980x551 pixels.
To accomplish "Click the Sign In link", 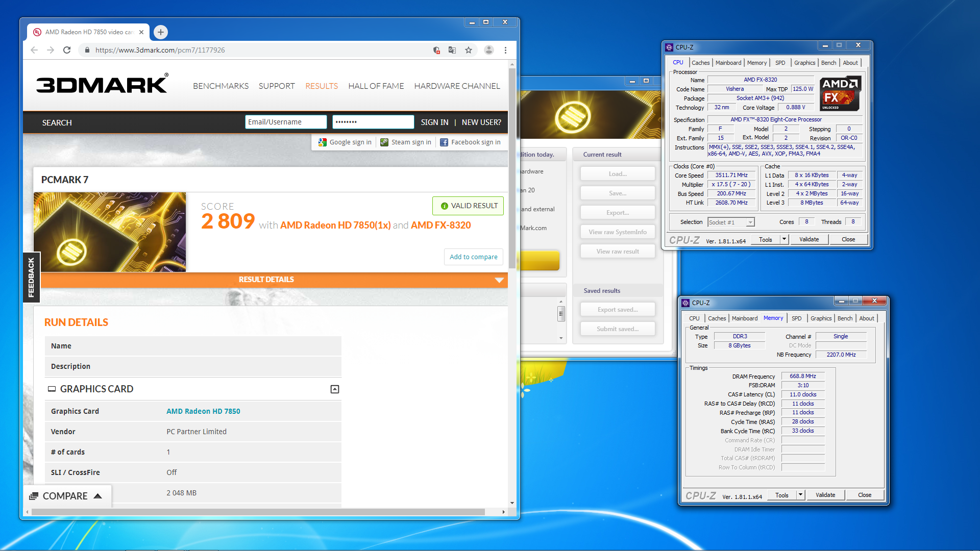I will click(x=434, y=122).
